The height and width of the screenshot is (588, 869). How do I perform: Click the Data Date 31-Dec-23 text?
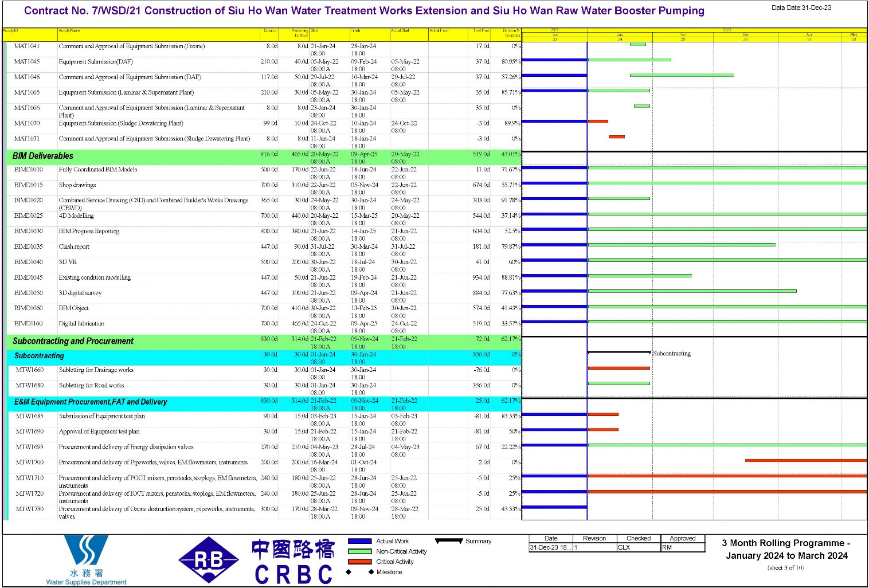pos(801,7)
